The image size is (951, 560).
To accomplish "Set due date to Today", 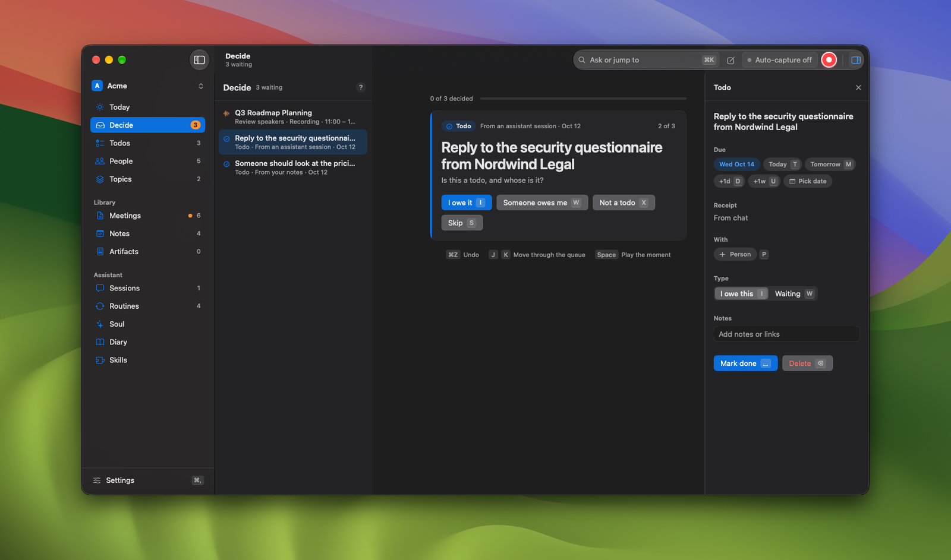I will 782,164.
